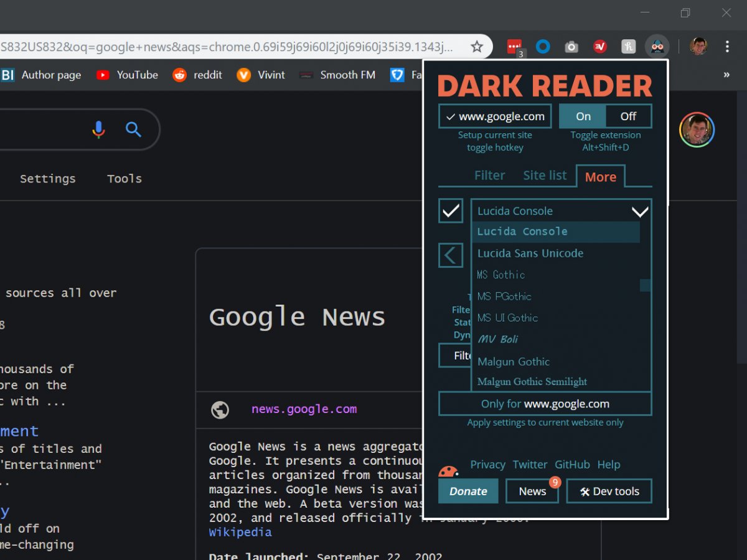Start voice search with microphone icon
The image size is (747, 560).
pos(98,129)
